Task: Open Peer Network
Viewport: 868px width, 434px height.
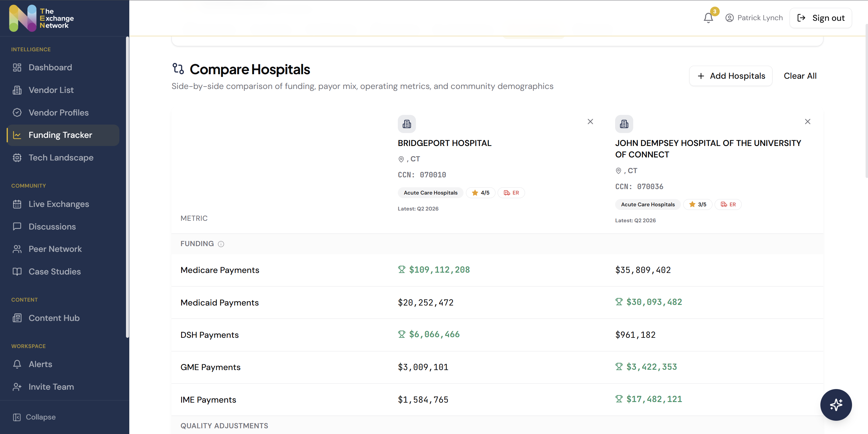Action: coord(63,249)
